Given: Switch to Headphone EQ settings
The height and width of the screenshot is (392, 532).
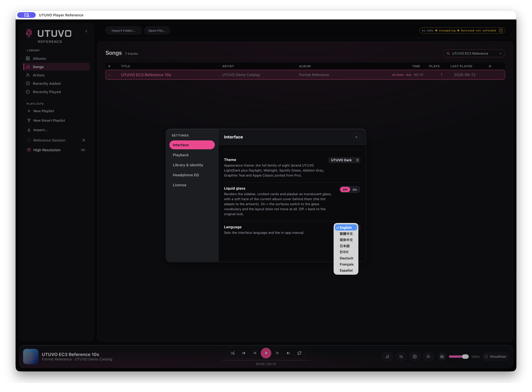Looking at the screenshot, I should point(192,175).
